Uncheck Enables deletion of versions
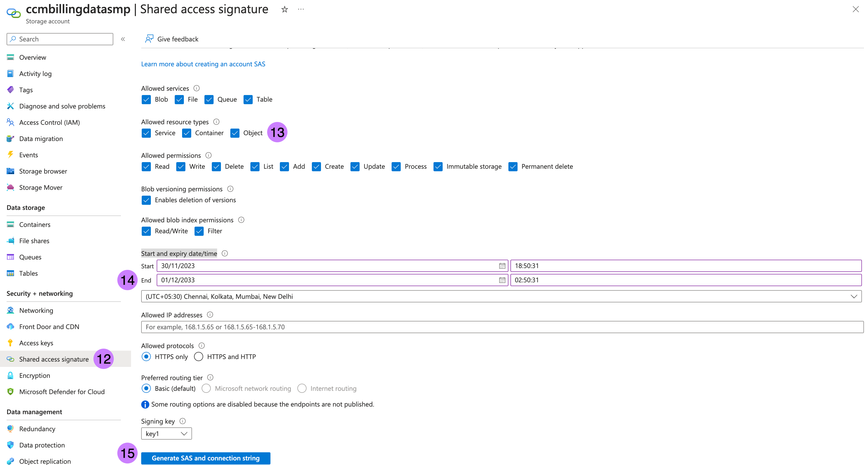 [146, 200]
